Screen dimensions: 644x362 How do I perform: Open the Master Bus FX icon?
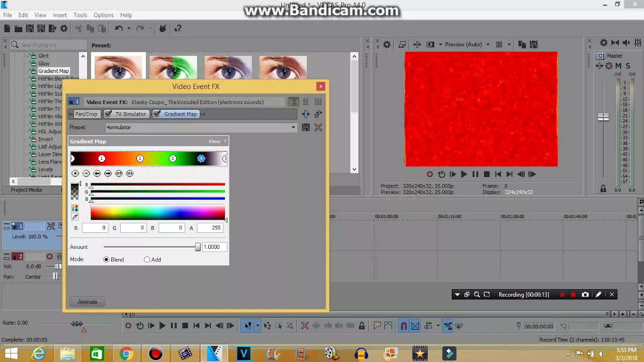click(x=599, y=66)
